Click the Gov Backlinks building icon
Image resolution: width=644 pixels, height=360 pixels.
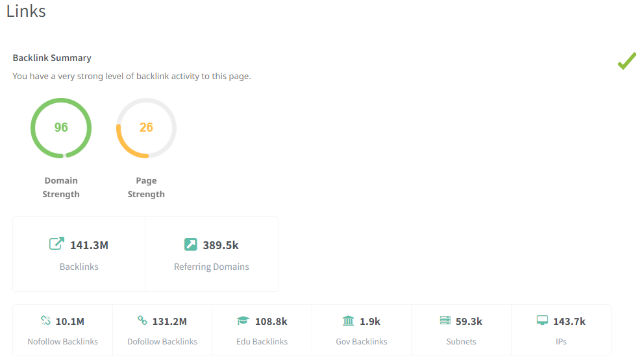tap(348, 320)
